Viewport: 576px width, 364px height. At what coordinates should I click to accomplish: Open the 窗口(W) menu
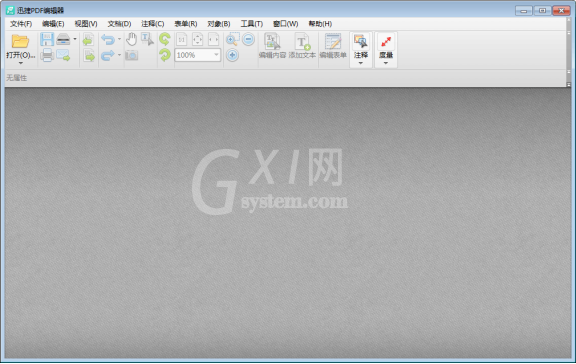[285, 24]
